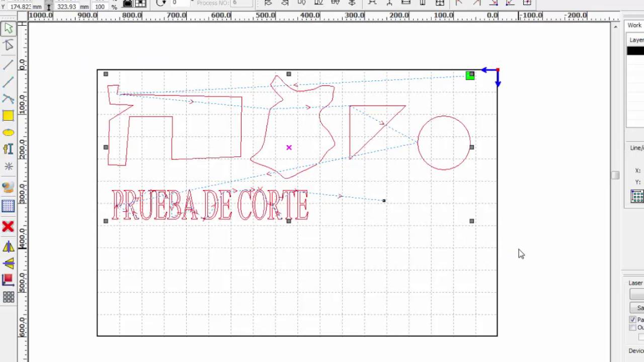Click the vertical scrollbar thumb
The height and width of the screenshot is (362, 644).
pos(615,175)
